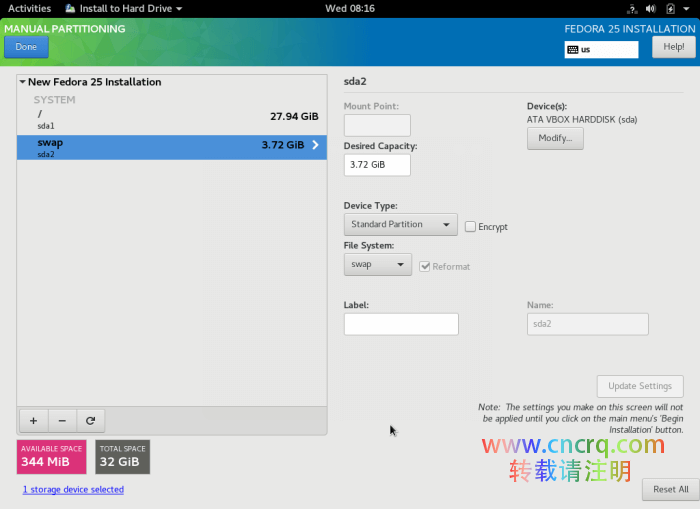The image size is (700, 509).
Task: Open the Device Type Standard Partition dropdown
Action: pyautogui.click(x=400, y=225)
